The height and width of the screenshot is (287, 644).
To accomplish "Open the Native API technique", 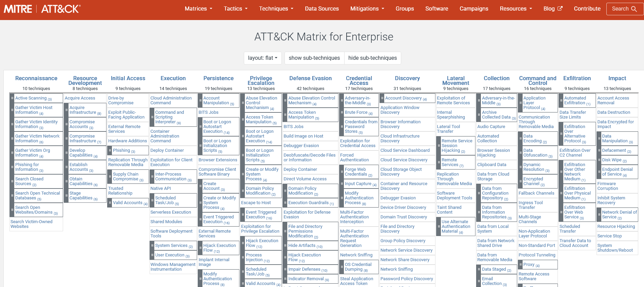I will (x=161, y=189).
